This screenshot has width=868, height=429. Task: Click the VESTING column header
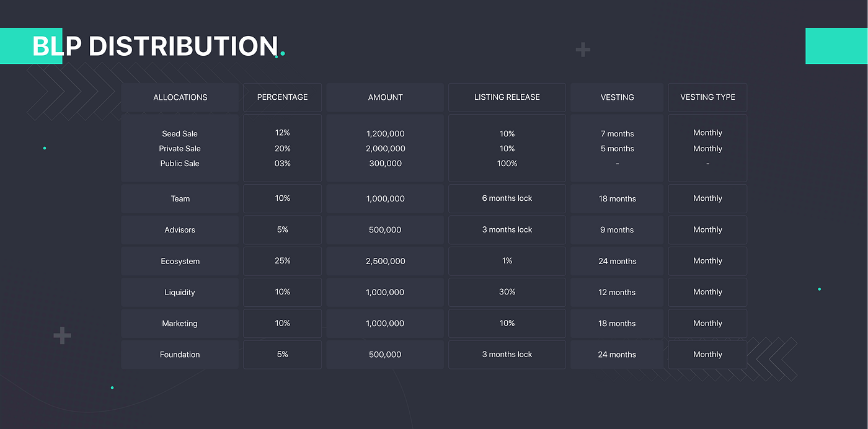[617, 97]
